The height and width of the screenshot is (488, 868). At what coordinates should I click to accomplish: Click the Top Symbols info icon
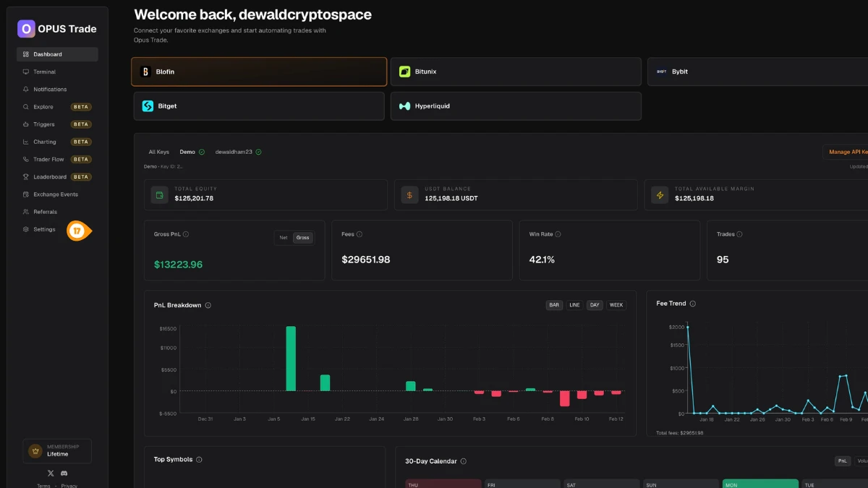[199, 460]
